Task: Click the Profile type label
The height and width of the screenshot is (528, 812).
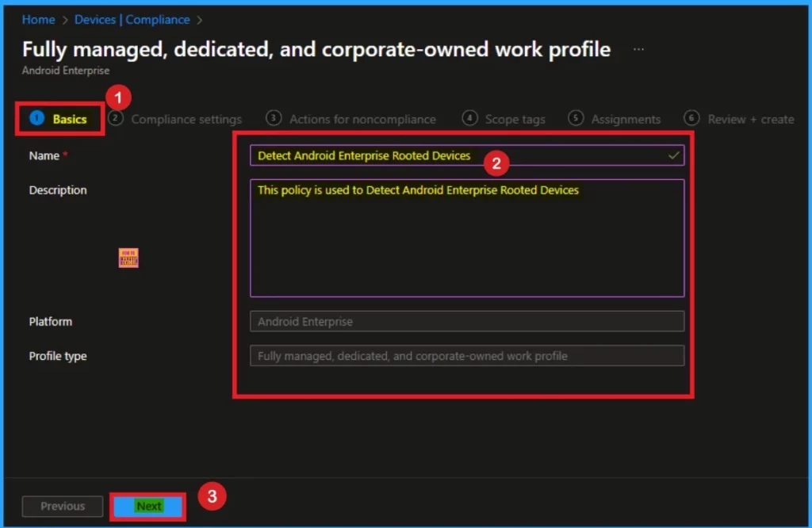Action: click(58, 356)
